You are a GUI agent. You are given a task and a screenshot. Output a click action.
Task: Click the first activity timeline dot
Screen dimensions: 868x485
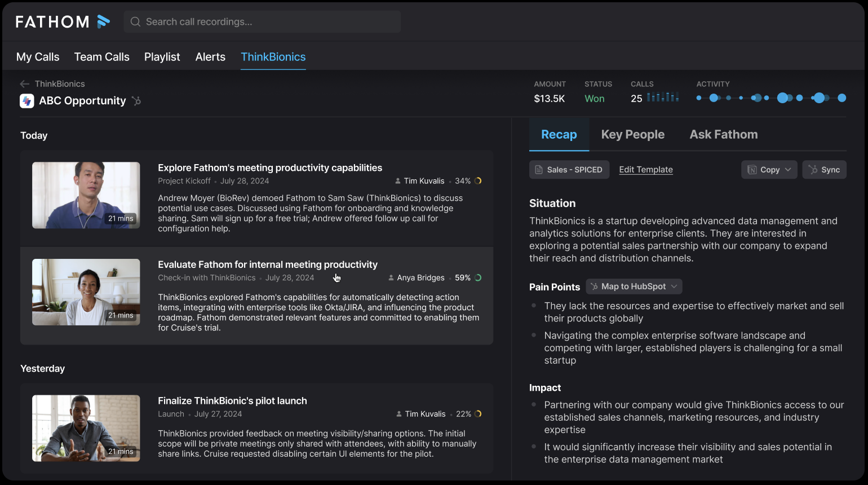(x=699, y=98)
